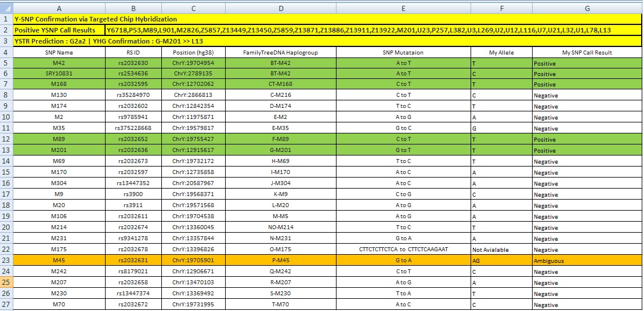
Task: Select column A header
Action: [59, 8]
